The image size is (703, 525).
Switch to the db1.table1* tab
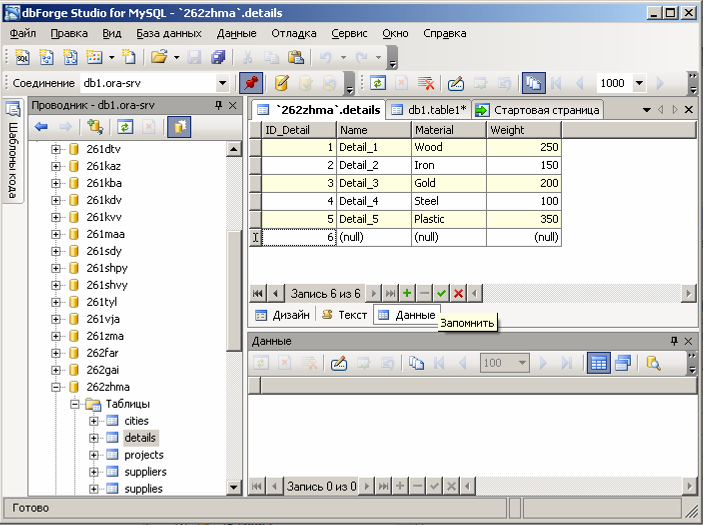(x=430, y=110)
